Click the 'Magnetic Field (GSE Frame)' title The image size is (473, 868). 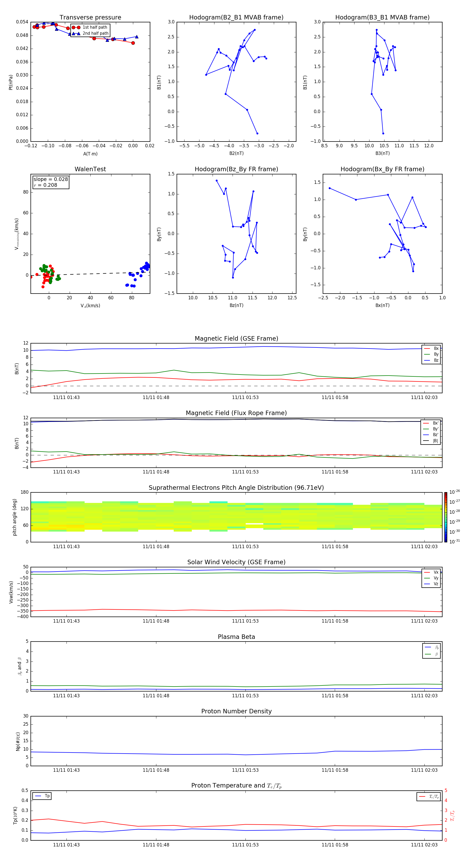click(x=236, y=339)
